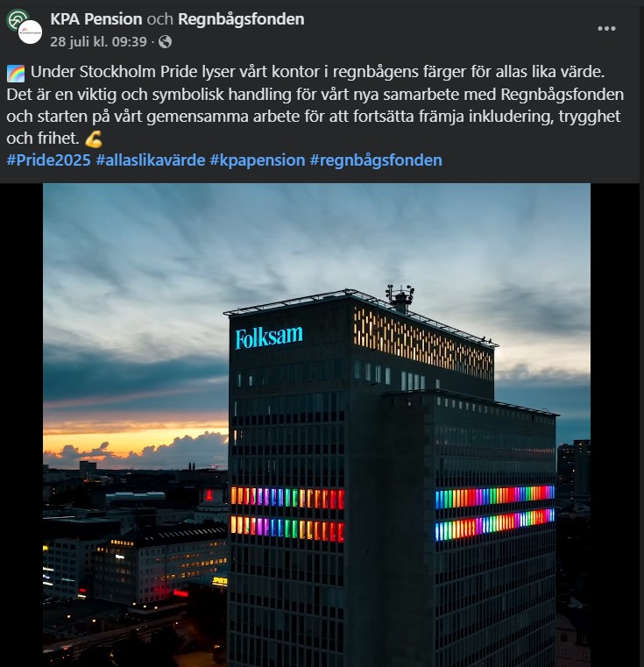
Task: Click the rainbow-lit windows on the right facade
Action: click(495, 513)
